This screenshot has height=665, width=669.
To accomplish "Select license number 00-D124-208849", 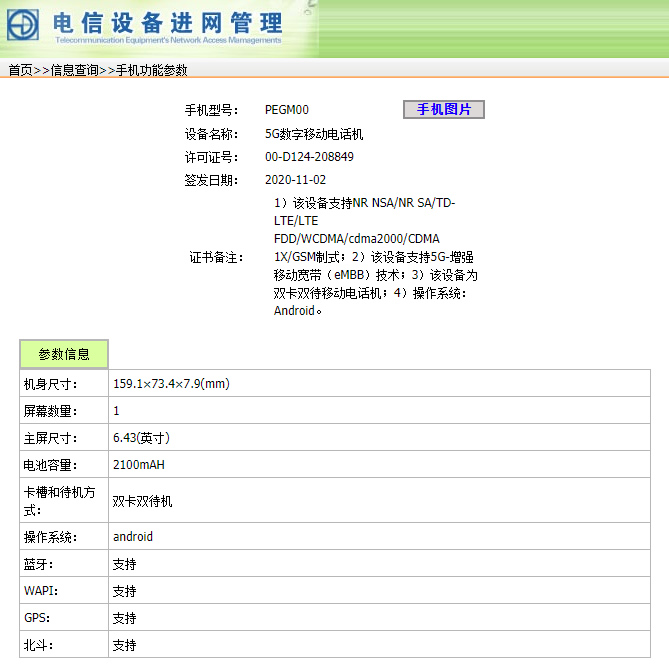I will point(309,157).
